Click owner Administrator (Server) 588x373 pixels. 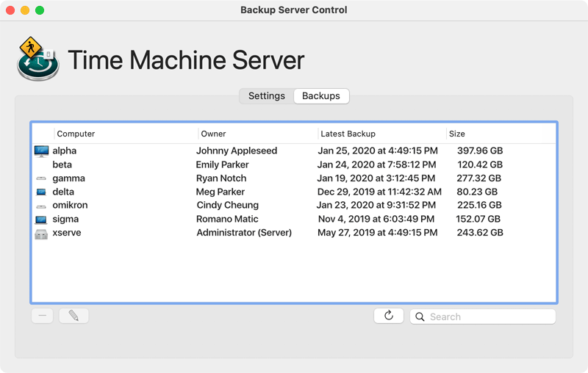(x=244, y=233)
